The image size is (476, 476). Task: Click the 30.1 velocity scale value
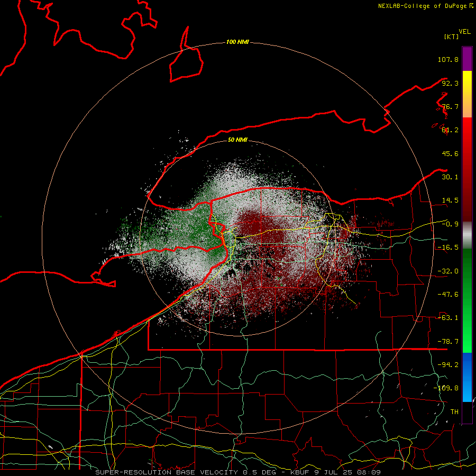(x=450, y=177)
